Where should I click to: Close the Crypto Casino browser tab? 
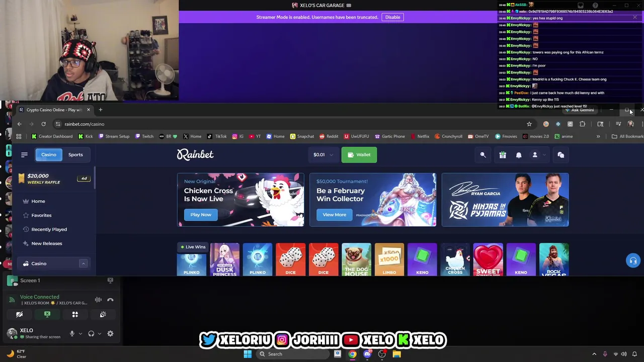tap(88, 110)
